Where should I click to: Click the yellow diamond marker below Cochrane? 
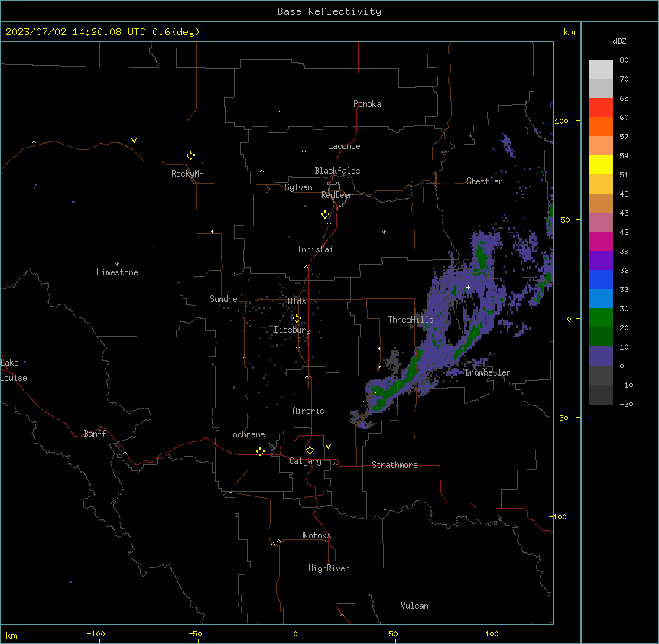click(x=260, y=451)
